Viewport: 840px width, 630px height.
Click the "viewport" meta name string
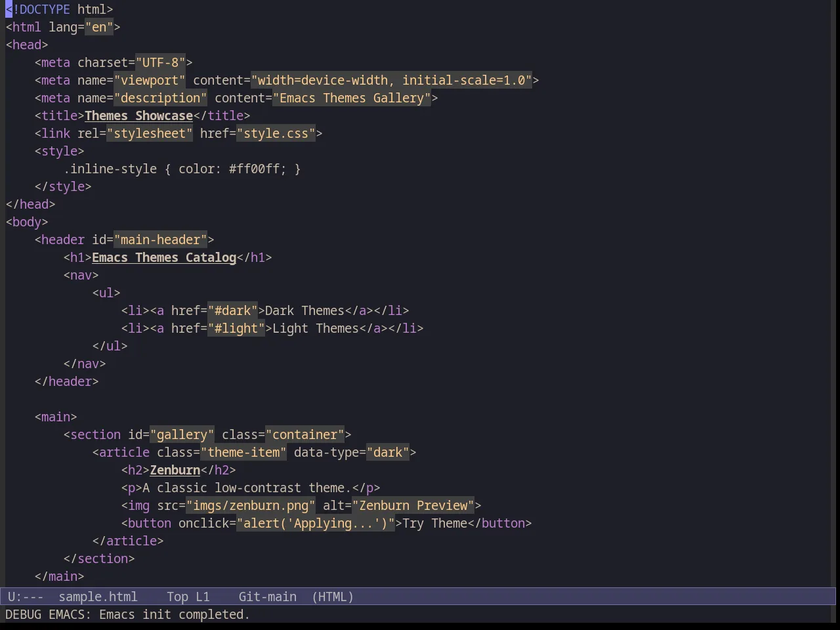(x=150, y=80)
